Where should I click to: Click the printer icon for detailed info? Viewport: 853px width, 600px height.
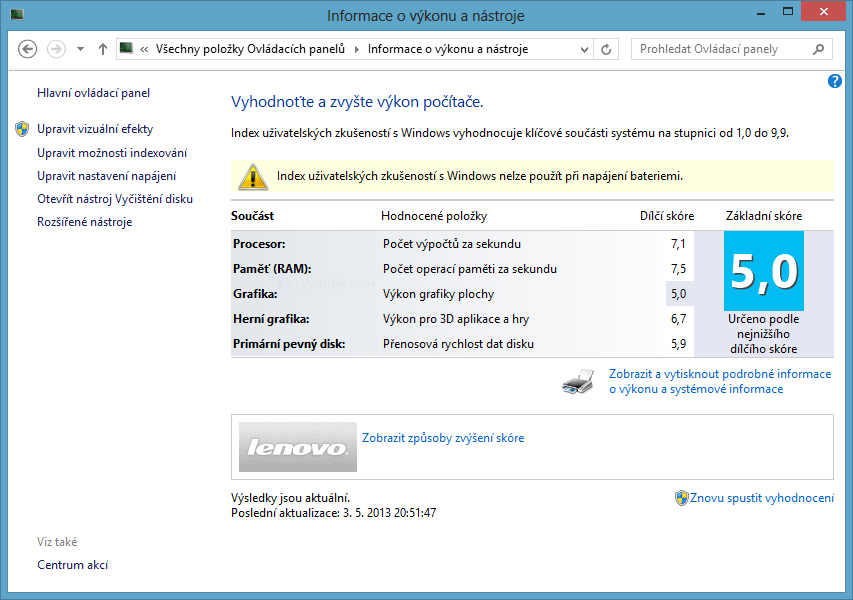click(578, 381)
